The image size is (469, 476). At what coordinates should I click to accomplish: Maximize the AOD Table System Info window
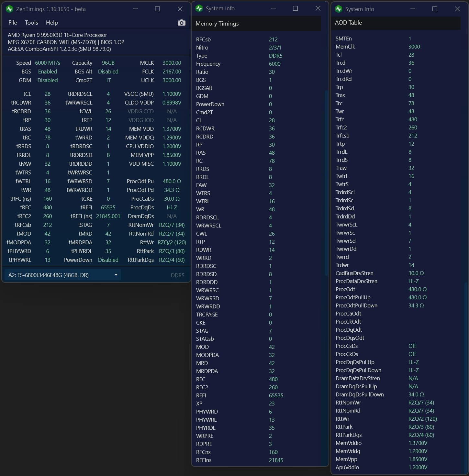coord(435,9)
